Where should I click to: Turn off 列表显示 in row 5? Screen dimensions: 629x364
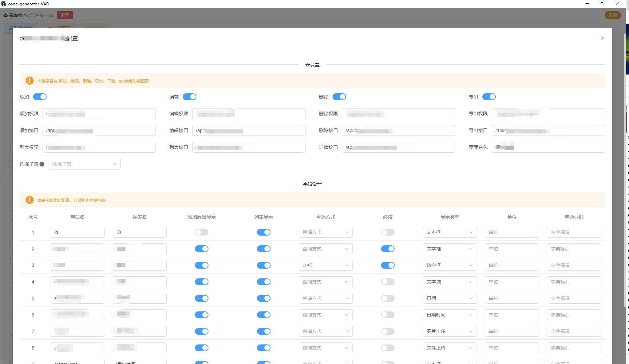coord(264,298)
